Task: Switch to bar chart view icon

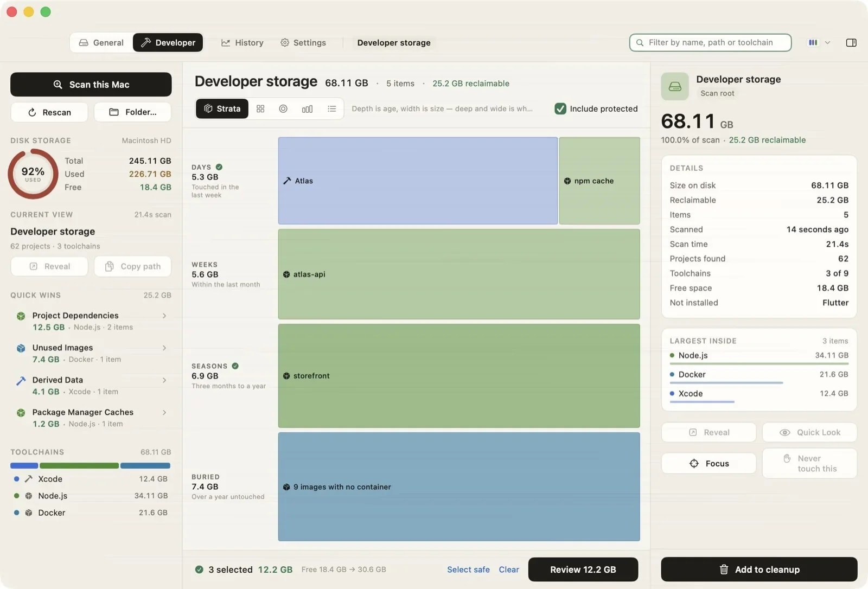Action: [x=307, y=108]
